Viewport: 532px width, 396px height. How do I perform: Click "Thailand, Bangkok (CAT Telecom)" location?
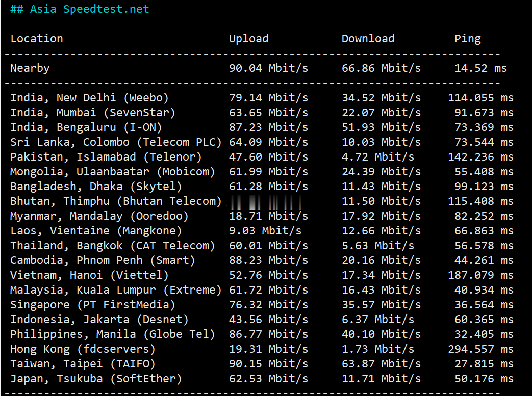[113, 246]
